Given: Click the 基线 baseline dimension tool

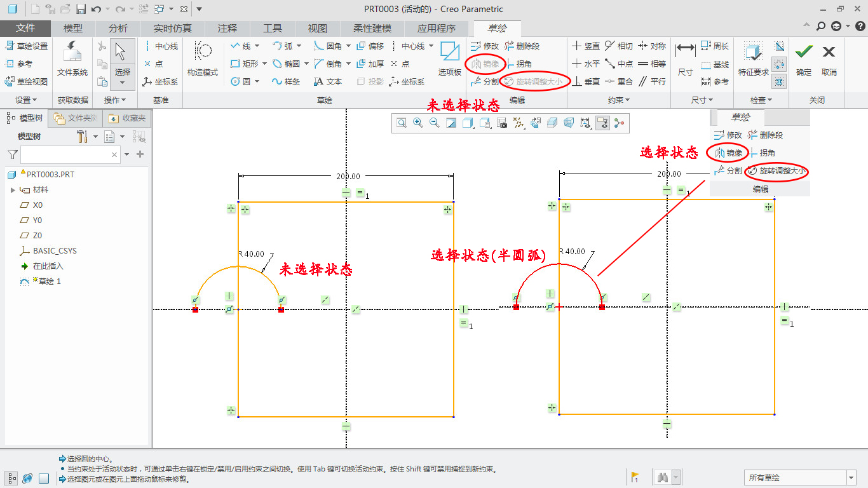Looking at the screenshot, I should pos(714,65).
